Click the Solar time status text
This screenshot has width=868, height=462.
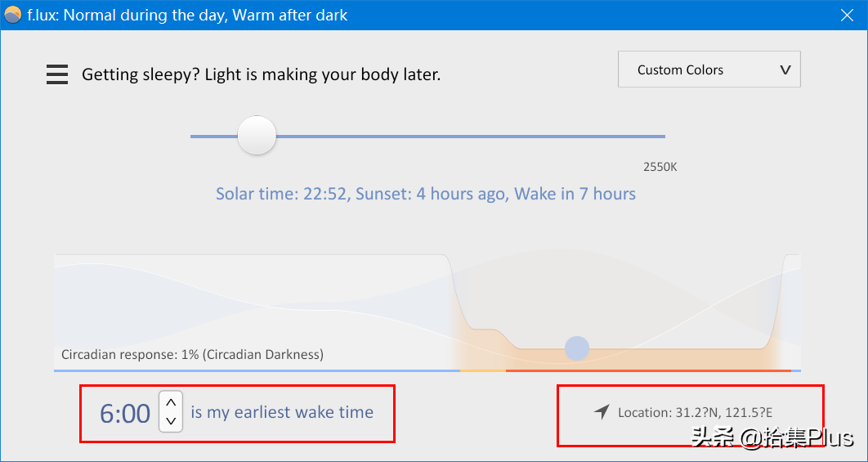click(425, 194)
